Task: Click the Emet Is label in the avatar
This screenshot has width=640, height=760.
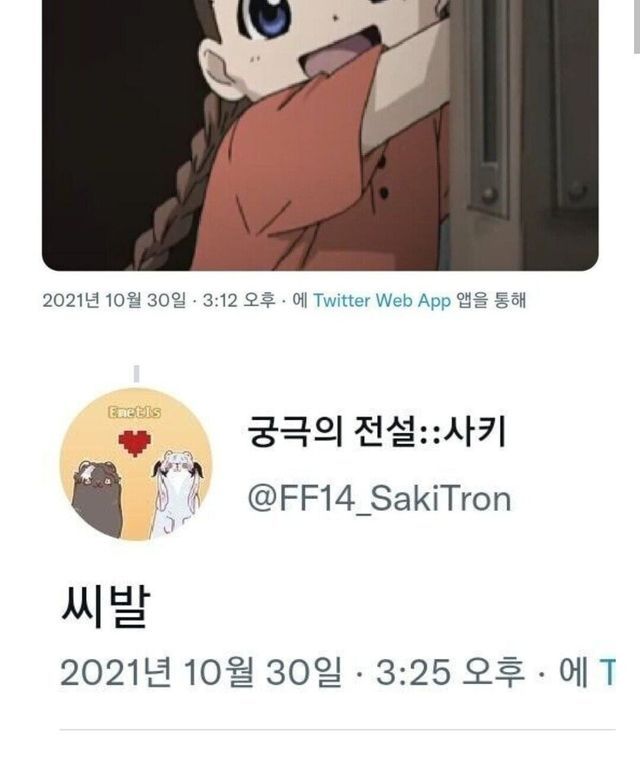Action: coord(134,412)
